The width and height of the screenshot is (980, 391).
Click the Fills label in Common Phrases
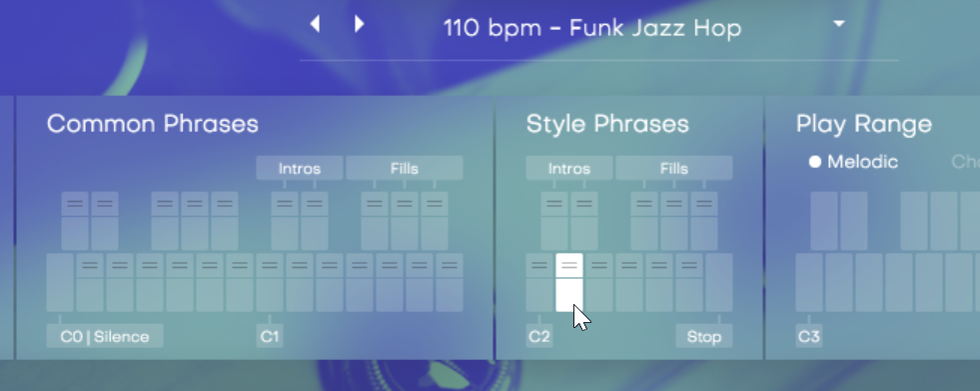coord(405,168)
